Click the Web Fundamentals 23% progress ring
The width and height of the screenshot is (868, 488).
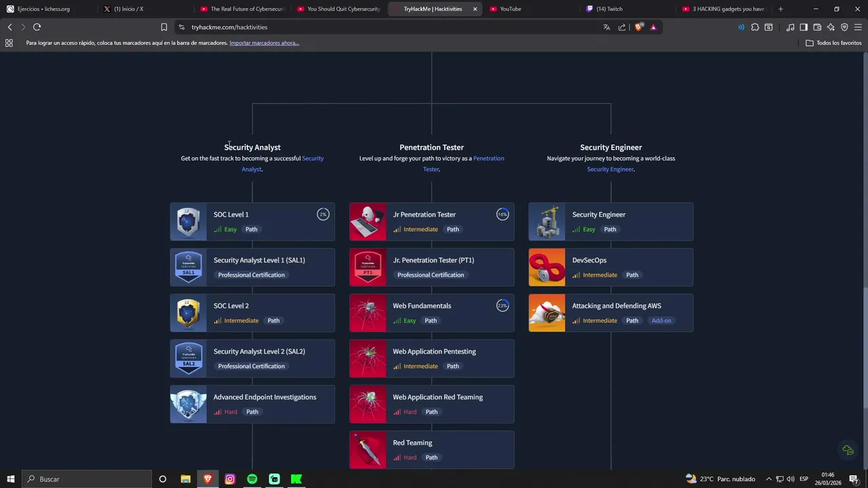tap(502, 306)
